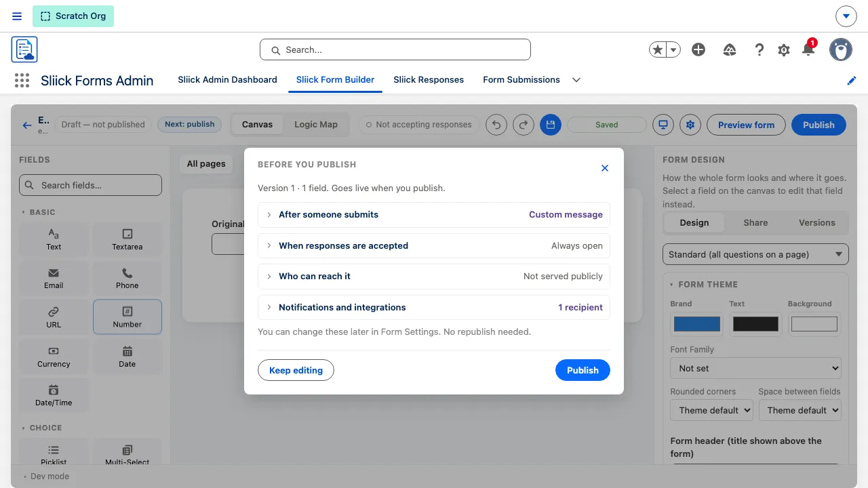The width and height of the screenshot is (868, 488).
Task: Switch to Logic Map view
Action: [x=315, y=125]
